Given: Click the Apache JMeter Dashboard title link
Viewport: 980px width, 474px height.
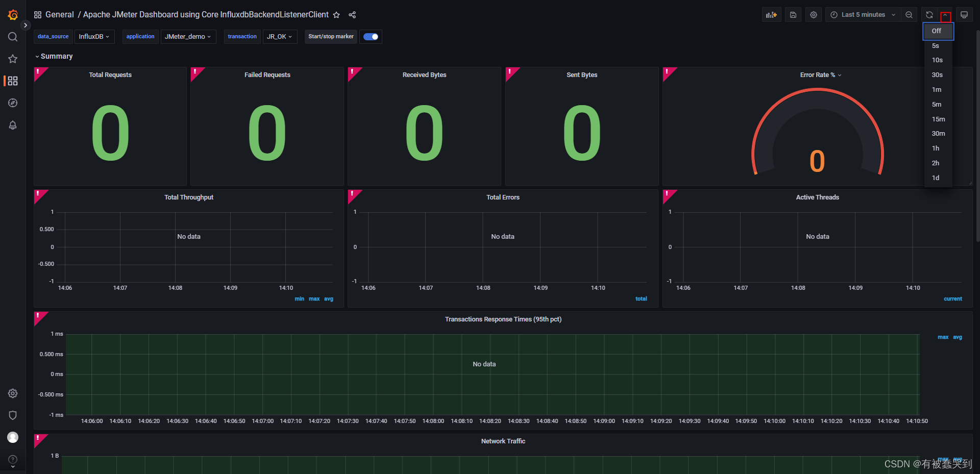Looking at the screenshot, I should coord(206,15).
